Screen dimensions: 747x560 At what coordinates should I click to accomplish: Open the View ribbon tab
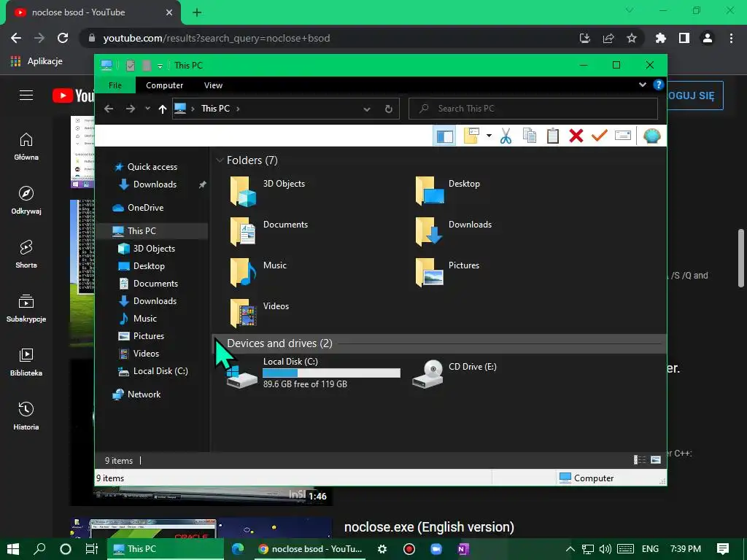(213, 85)
